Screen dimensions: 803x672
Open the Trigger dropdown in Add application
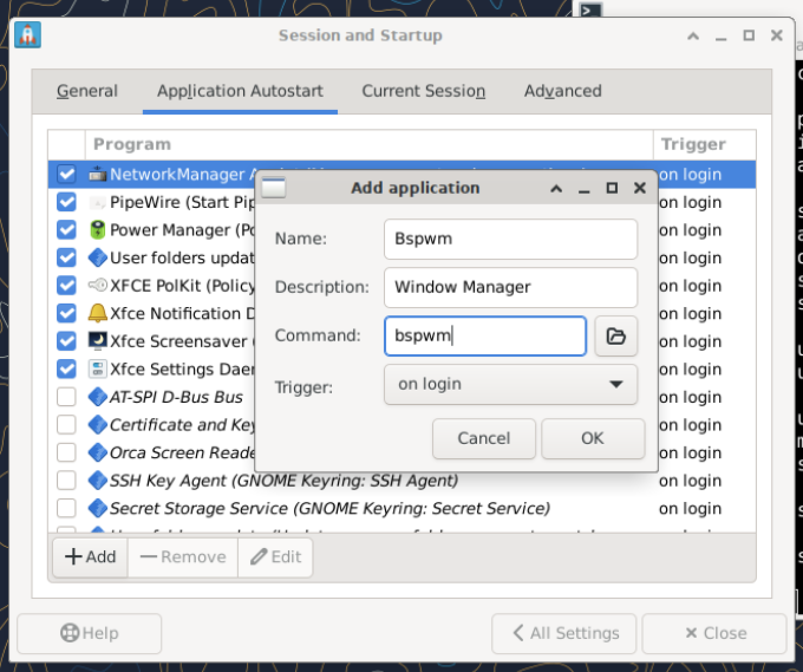pos(510,384)
